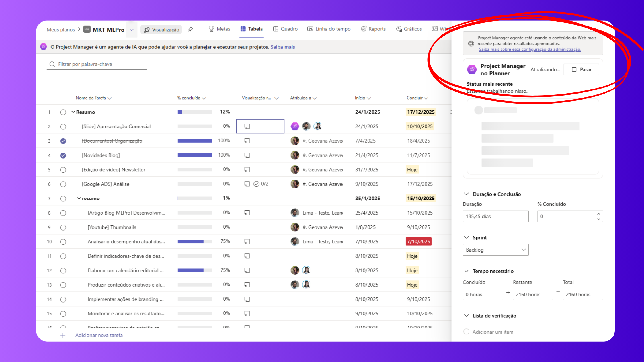The width and height of the screenshot is (644, 362).
Task: Click the plus icon beside Adicionar nova tarefa
Action: click(63, 335)
